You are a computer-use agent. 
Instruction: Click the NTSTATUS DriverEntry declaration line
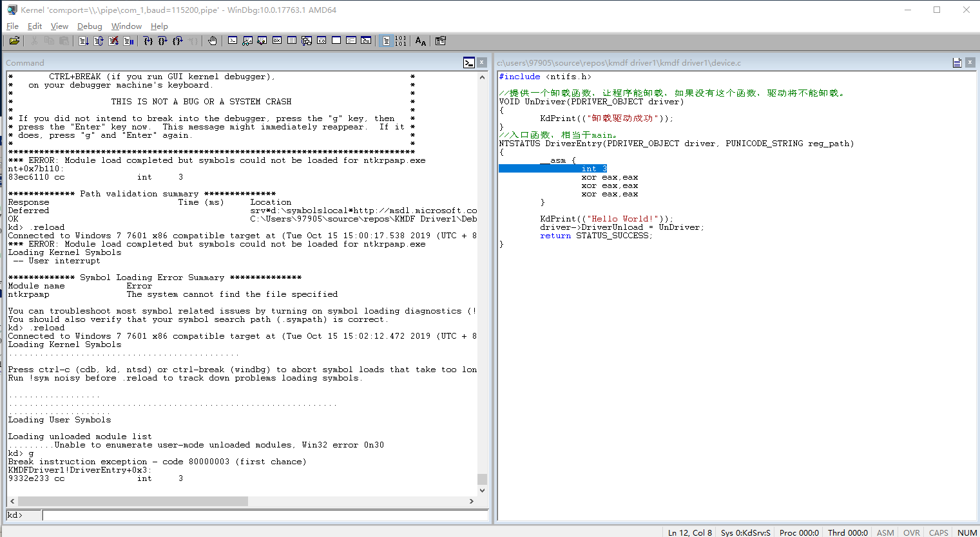(677, 144)
